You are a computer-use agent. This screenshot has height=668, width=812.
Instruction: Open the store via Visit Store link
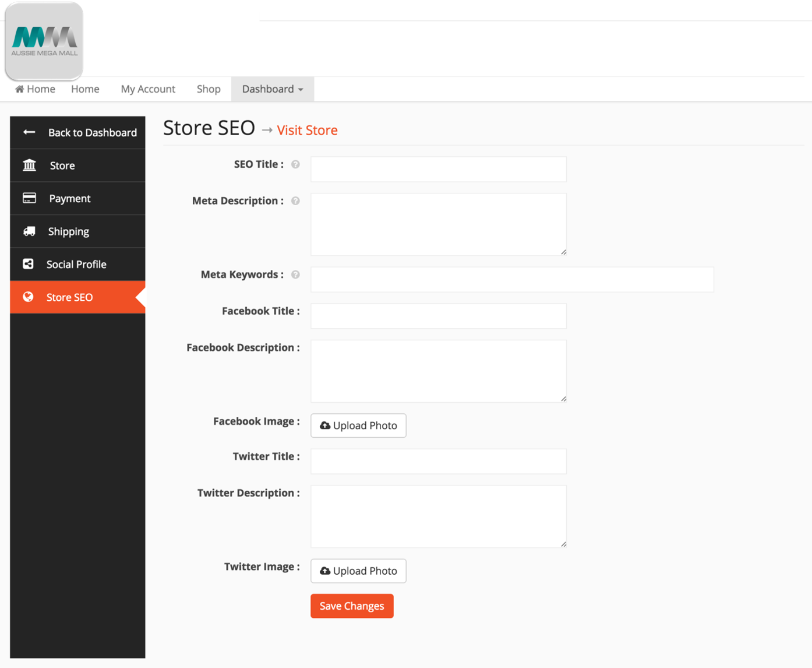[x=308, y=130]
